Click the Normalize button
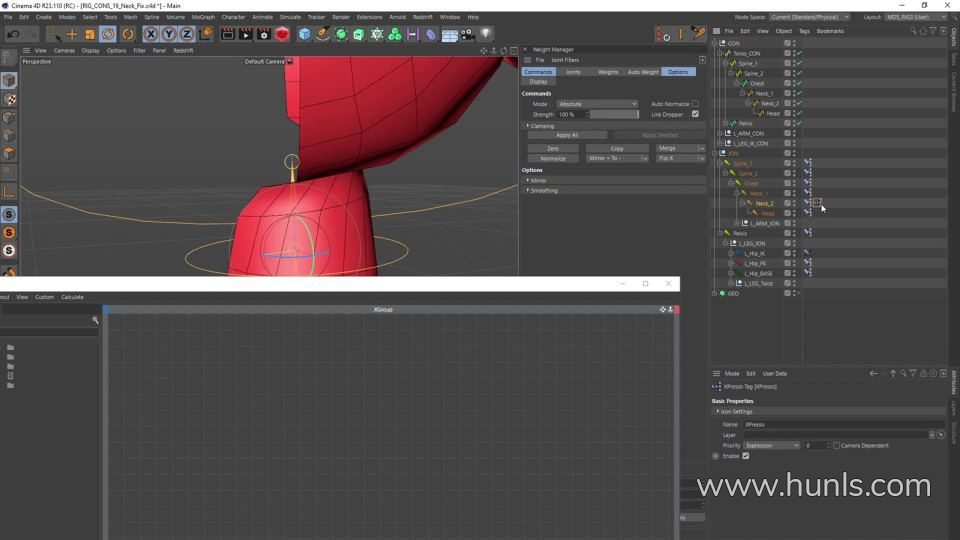Viewport: 960px width, 540px height. (x=553, y=159)
